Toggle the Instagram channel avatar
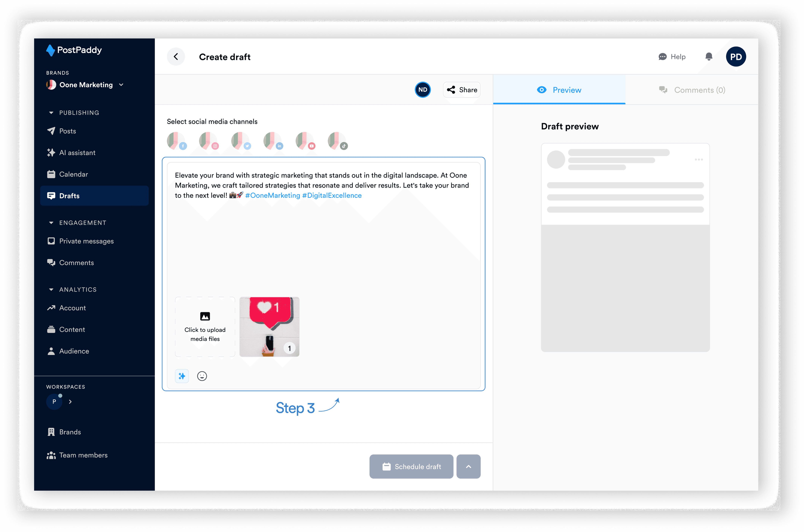 (x=208, y=141)
